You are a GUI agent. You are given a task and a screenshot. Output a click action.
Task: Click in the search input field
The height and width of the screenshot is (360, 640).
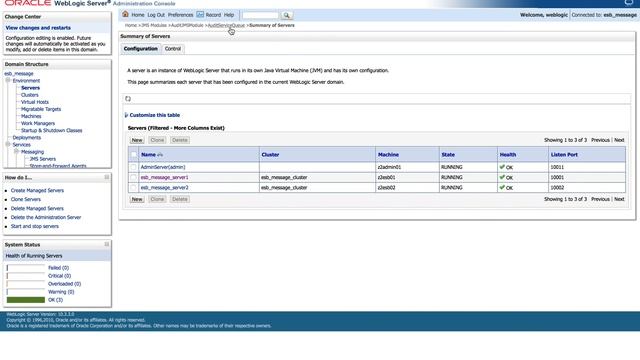pyautogui.click(x=260, y=15)
